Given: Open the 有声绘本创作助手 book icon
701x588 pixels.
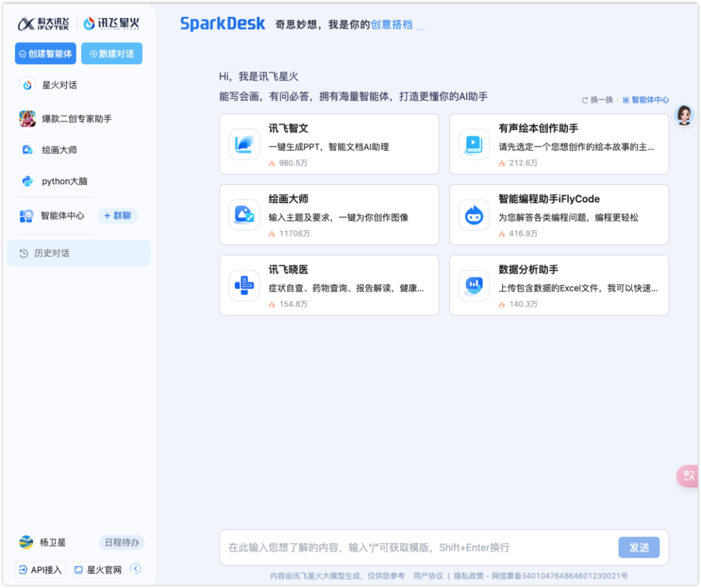Looking at the screenshot, I should 474,143.
